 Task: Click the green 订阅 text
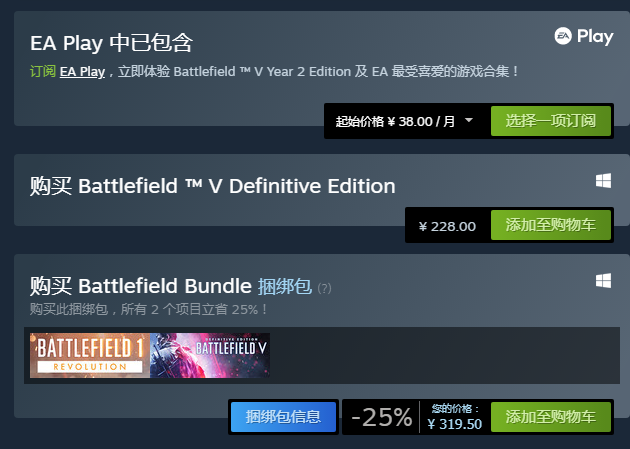point(43,71)
